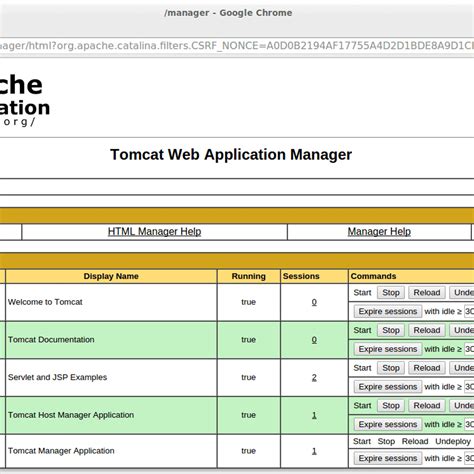Select the 'Tomcat Manager Application' display name cell
474x474 pixels.
(x=111, y=451)
